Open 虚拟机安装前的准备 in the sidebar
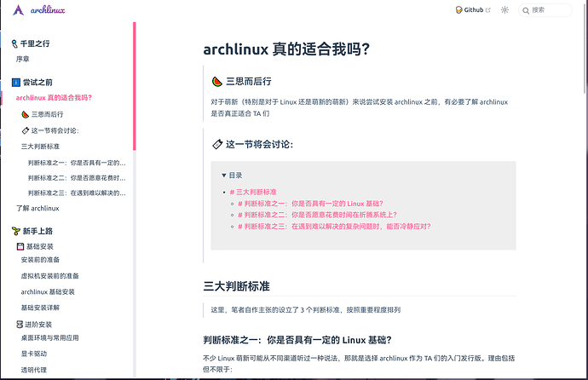Image resolution: width=588 pixels, height=380 pixels. pyautogui.click(x=50, y=276)
